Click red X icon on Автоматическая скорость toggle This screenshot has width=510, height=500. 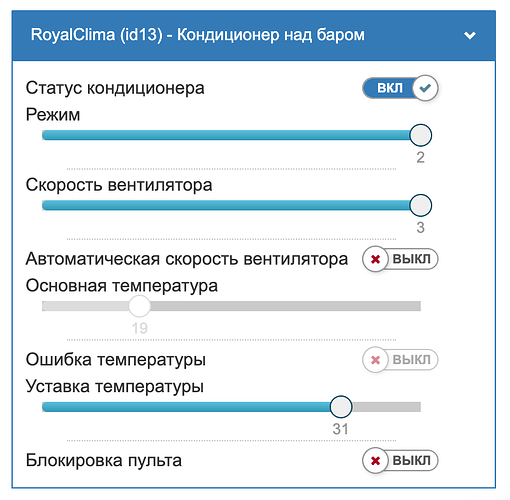tap(375, 259)
